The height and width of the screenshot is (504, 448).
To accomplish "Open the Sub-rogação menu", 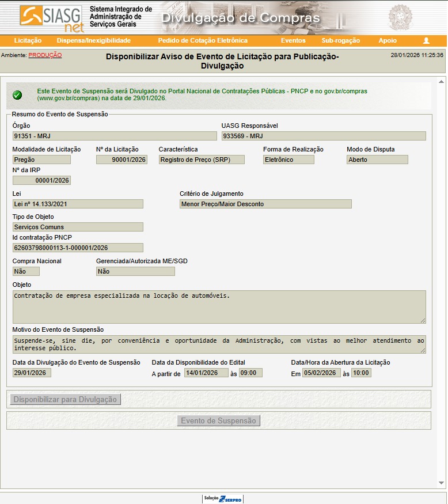I will tap(340, 41).
